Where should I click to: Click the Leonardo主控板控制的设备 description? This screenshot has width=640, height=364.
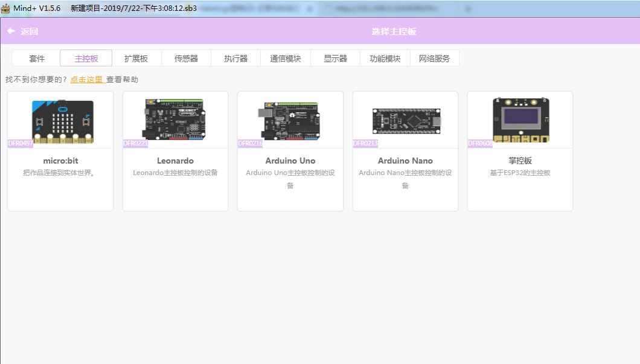coord(175,173)
